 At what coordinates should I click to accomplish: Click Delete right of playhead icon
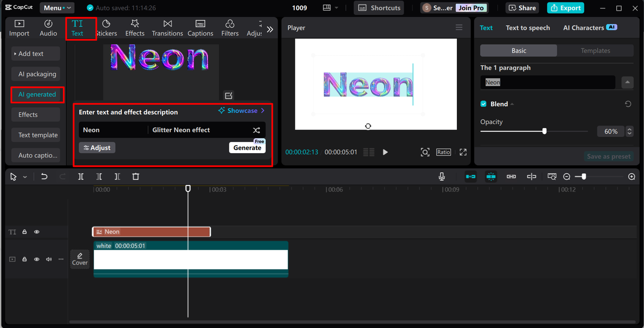(117, 177)
